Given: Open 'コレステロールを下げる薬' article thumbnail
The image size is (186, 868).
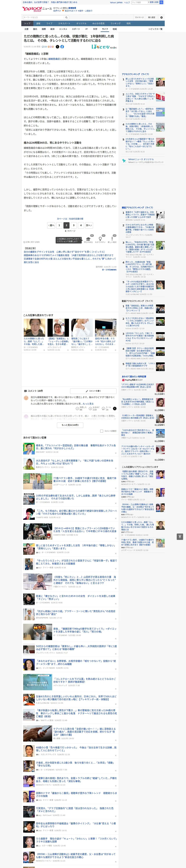Looking at the screenshot, I should point(38,682).
